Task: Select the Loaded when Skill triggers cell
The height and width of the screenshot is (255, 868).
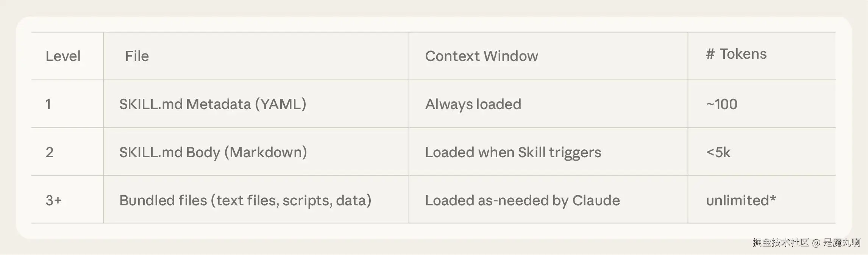Action: [513, 152]
